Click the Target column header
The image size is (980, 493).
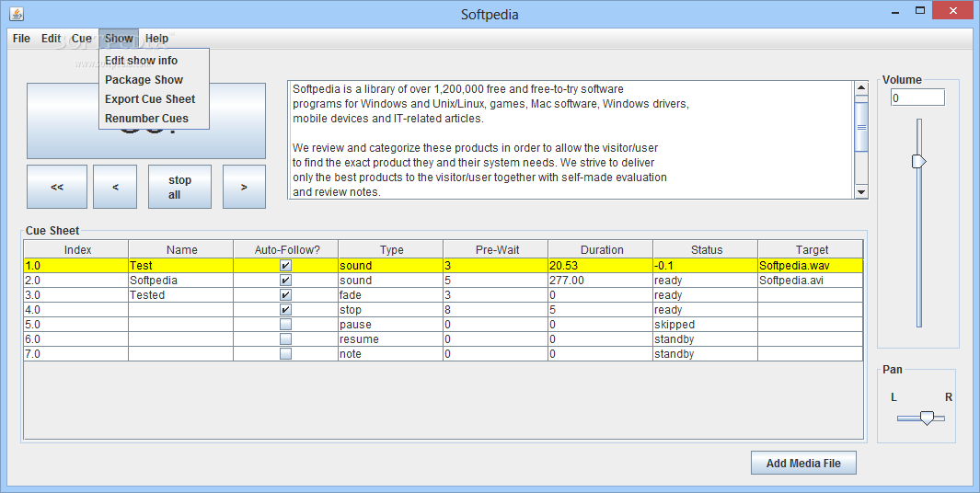(811, 250)
